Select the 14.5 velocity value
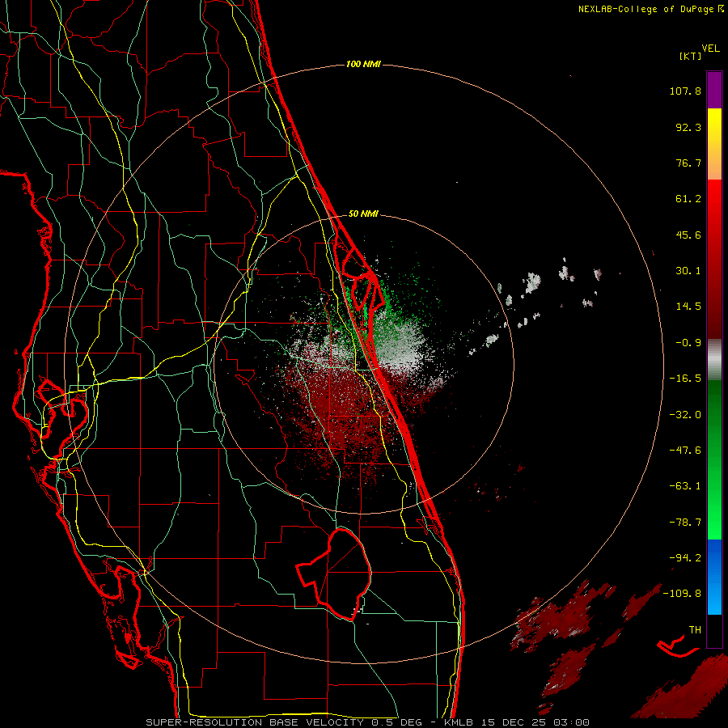Screen dimensions: 728x728 pyautogui.click(x=688, y=307)
